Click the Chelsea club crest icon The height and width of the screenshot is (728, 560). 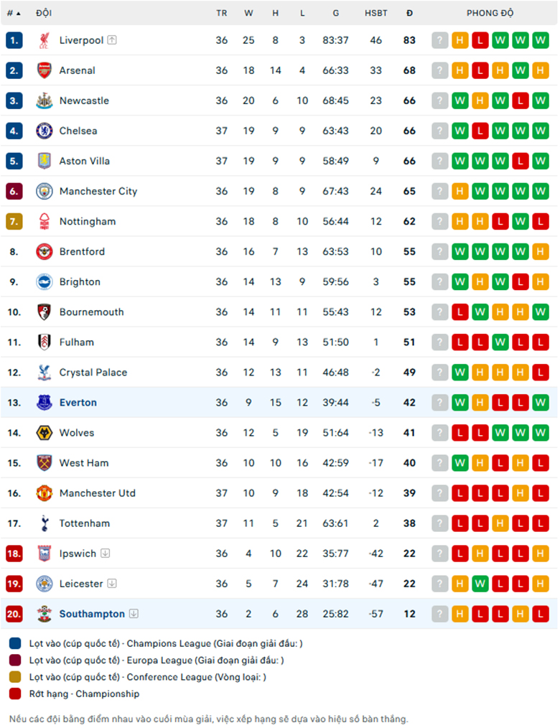tap(44, 131)
